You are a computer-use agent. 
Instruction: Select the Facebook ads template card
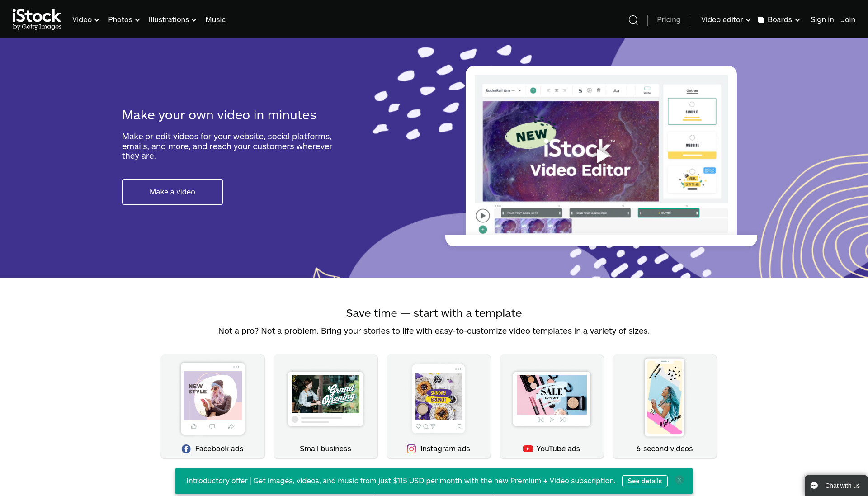[212, 406]
